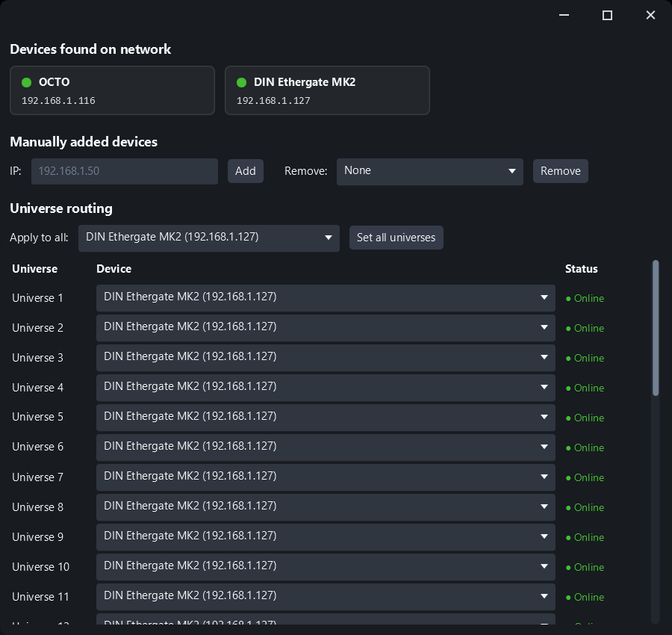Open the Universe 11 device dropdown
This screenshot has height=635, width=672.
click(x=326, y=597)
